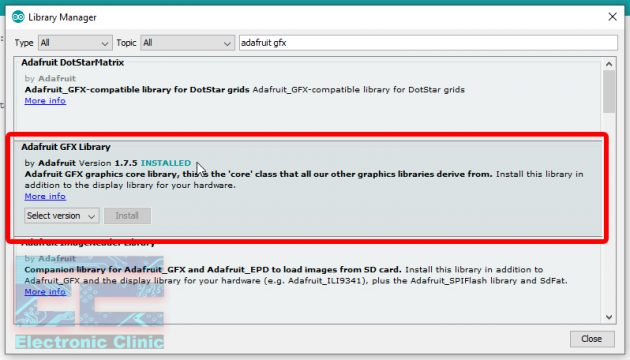
Task: Open More info link for Adafruit DotStarMatrix
Action: pyautogui.click(x=45, y=100)
